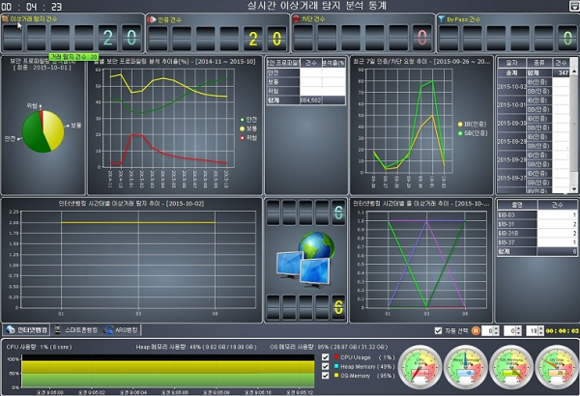The width and height of the screenshot is (580, 396).
Task: Click the 건수 column header in profile table
Action: [x=311, y=63]
